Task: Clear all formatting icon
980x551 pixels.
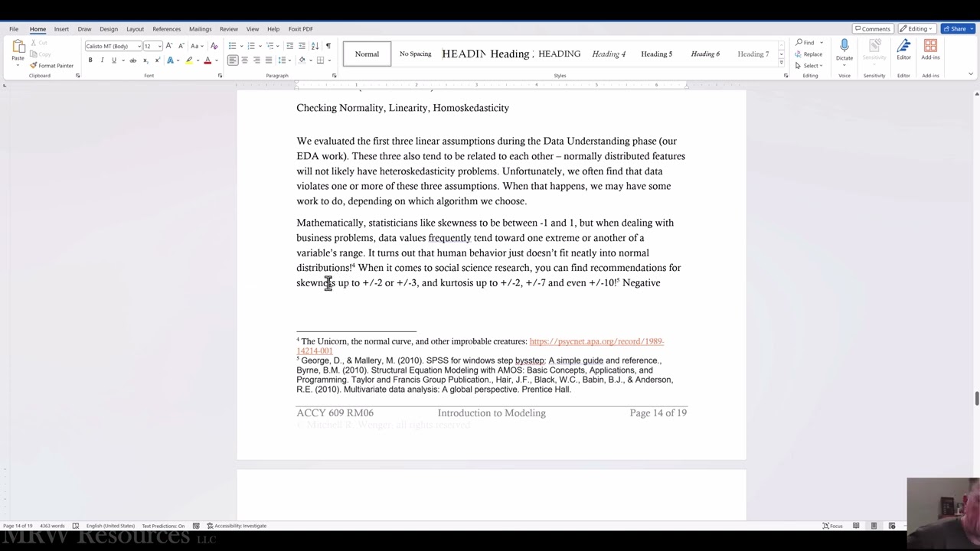Action: (213, 46)
